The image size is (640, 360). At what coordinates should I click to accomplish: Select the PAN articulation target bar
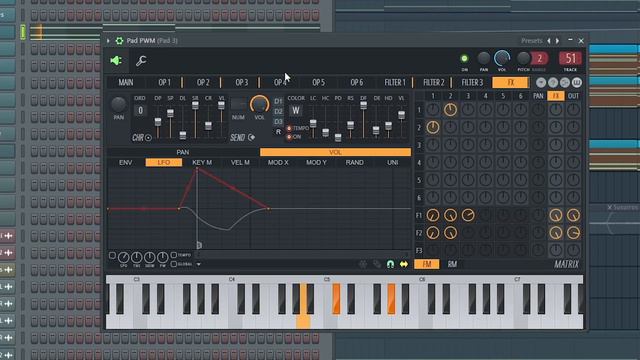point(183,152)
